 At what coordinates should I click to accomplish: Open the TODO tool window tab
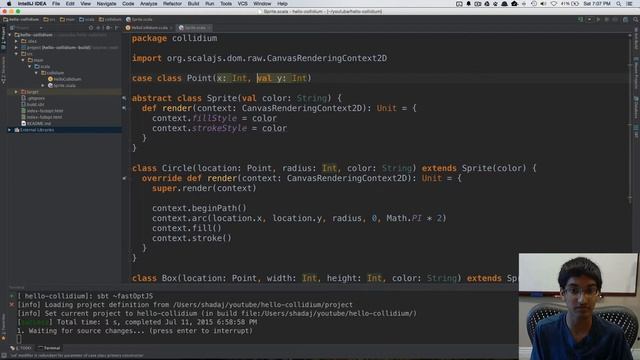(x=21, y=348)
